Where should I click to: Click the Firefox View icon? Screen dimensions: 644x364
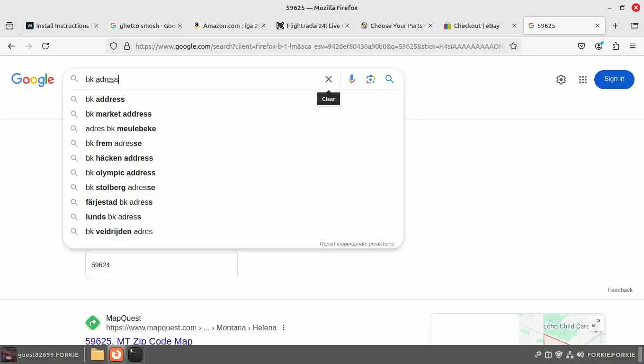tap(9, 26)
